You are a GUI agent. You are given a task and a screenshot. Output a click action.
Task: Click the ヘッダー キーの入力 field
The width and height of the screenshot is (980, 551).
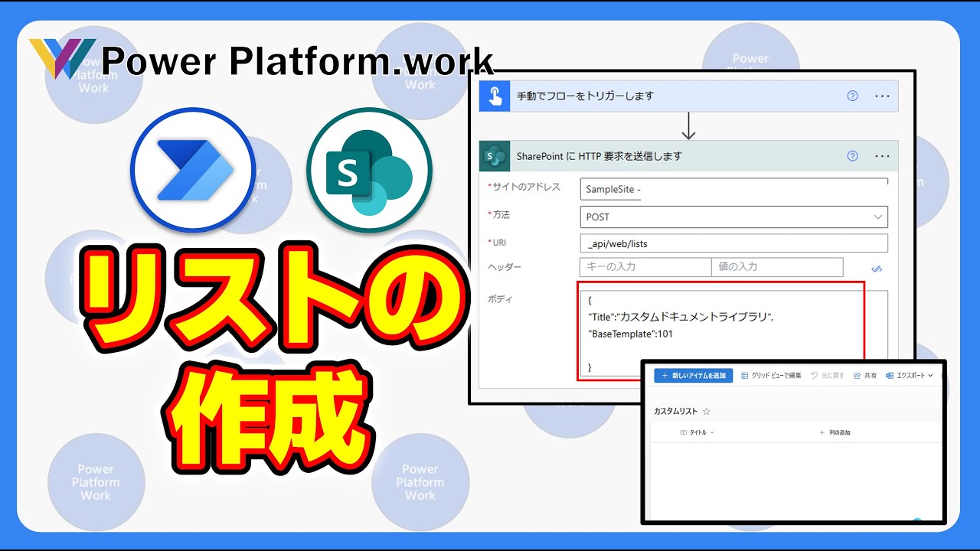645,266
